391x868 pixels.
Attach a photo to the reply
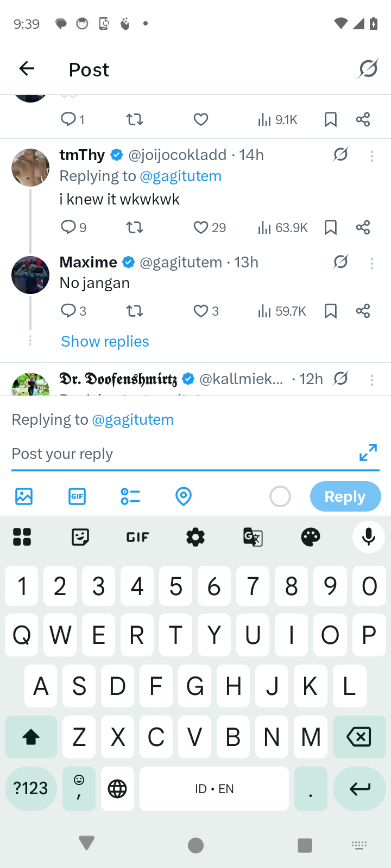(24, 496)
